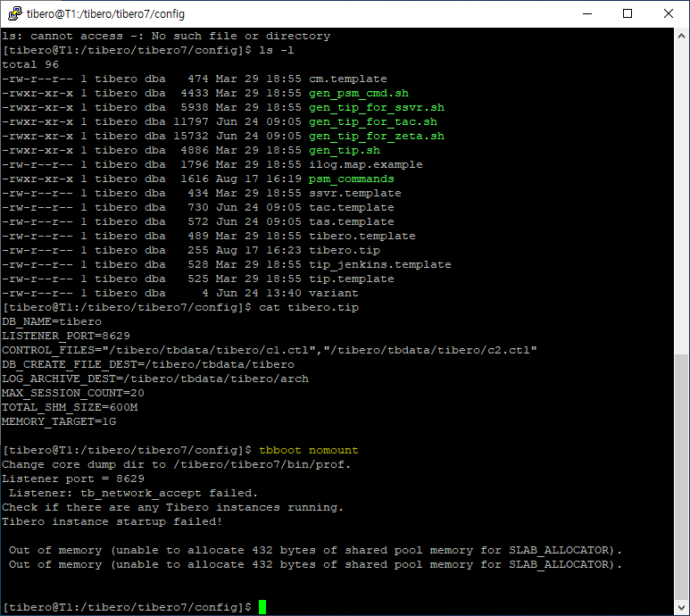The height and width of the screenshot is (616, 690).
Task: Click the gen_tip.sh file name
Action: point(345,151)
